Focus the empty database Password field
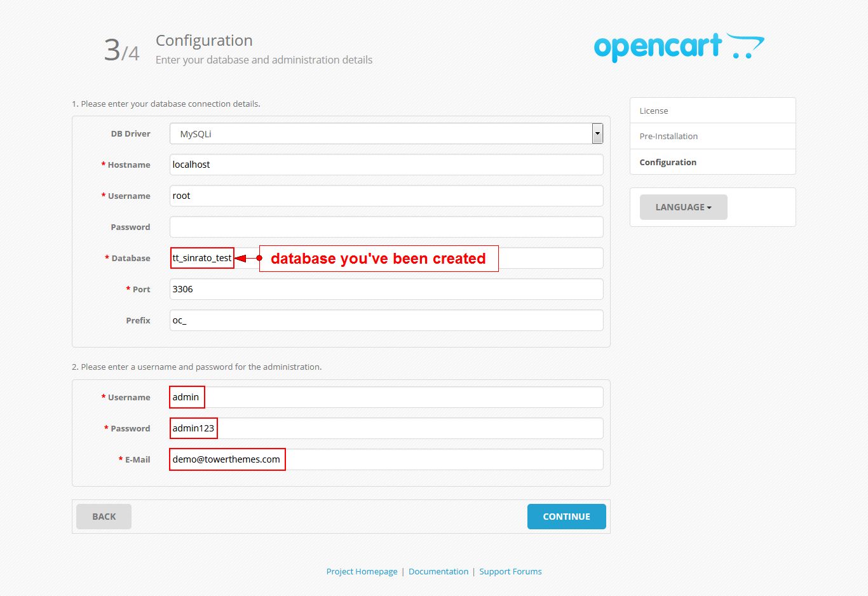 tap(386, 227)
